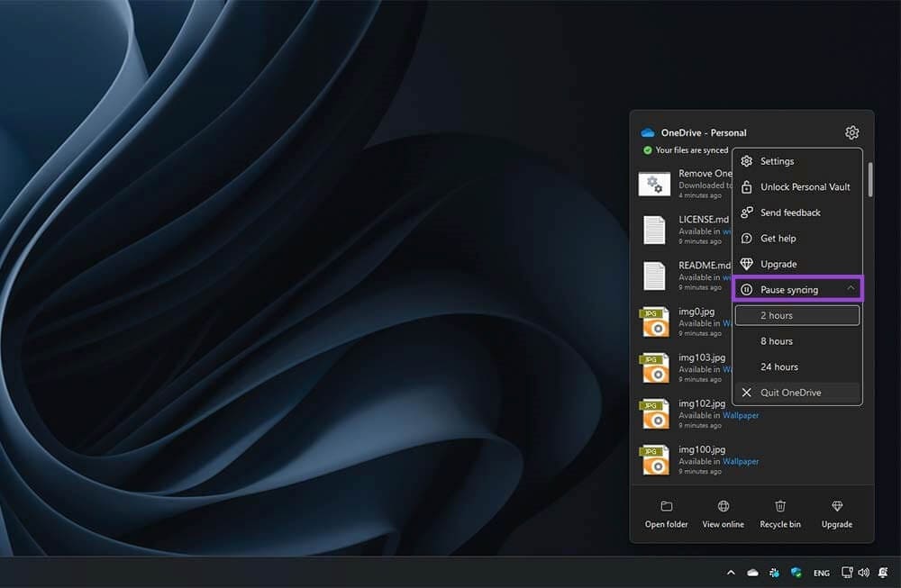Screen dimensions: 901x588
Task: Select Settings in the dropdown menu
Action: click(797, 161)
